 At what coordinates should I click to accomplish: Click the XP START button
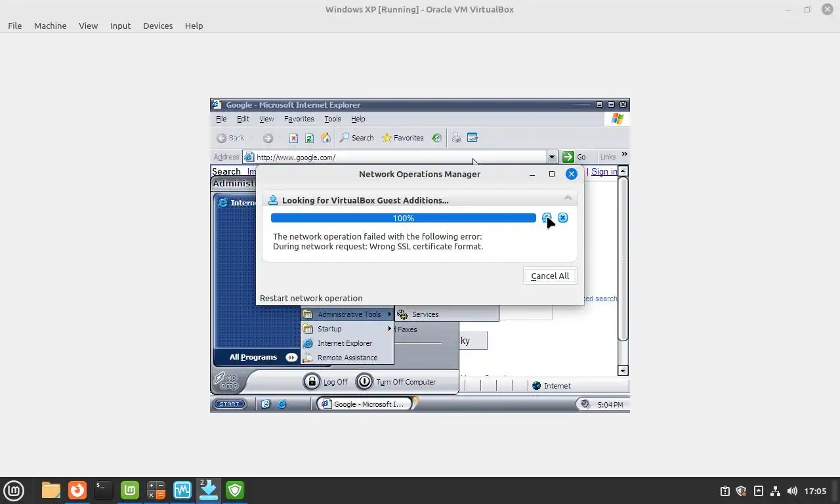[x=230, y=404]
